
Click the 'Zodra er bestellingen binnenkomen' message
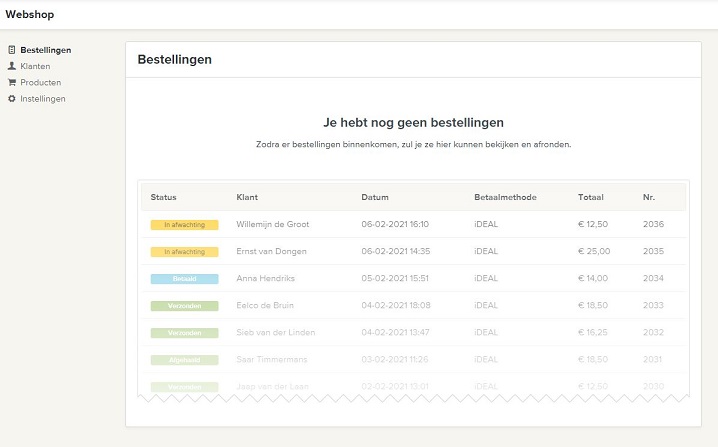coord(413,144)
